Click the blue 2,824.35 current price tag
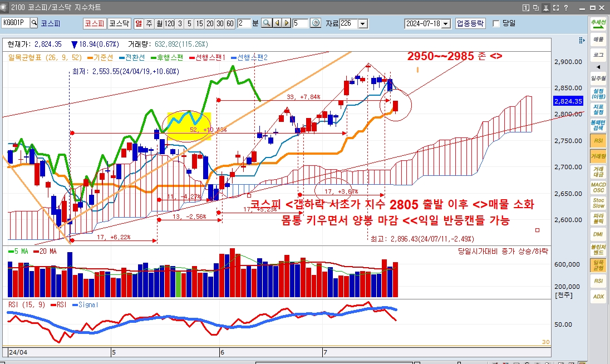The height and width of the screenshot is (364, 610). (568, 101)
